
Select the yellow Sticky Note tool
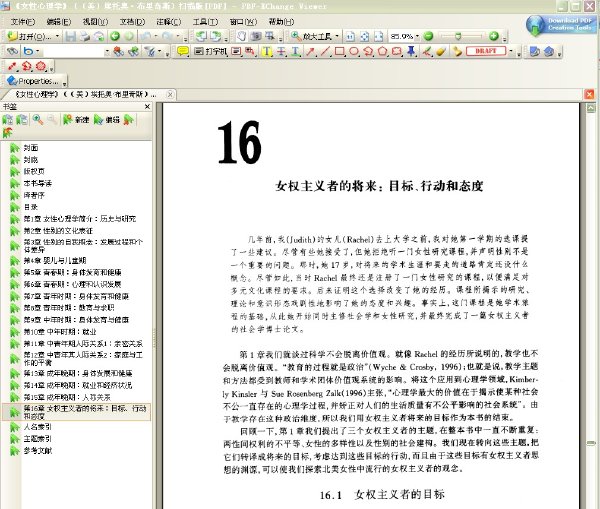click(183, 51)
